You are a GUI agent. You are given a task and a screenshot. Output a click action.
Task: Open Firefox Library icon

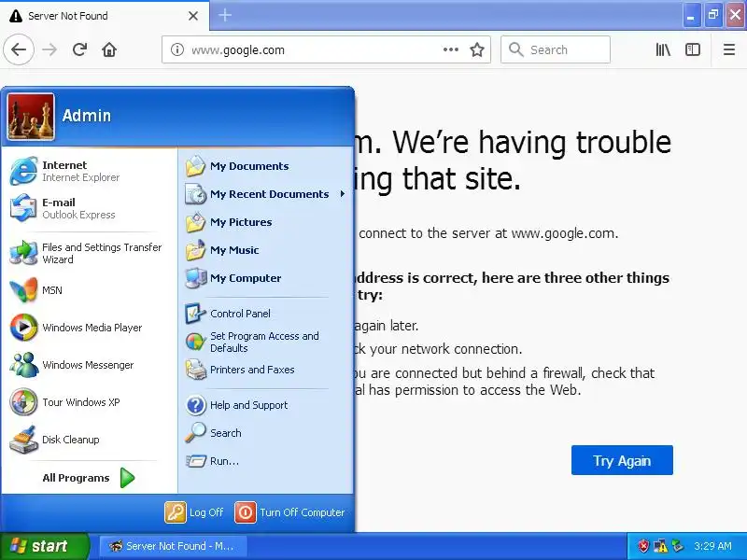663,49
